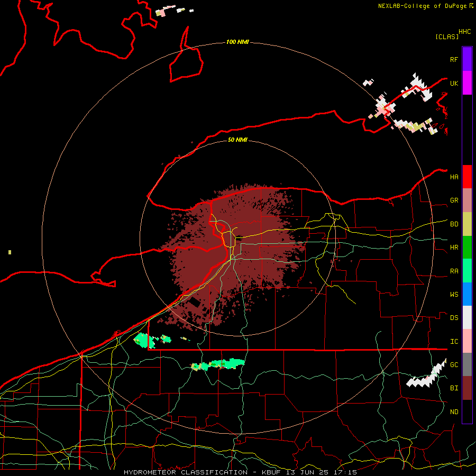Click the red HA legend color swatch
Image resolution: width=476 pixels, height=476 pixels.
click(467, 177)
